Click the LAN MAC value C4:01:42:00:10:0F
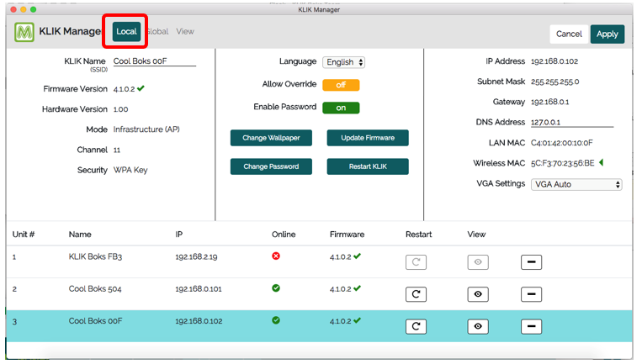The height and width of the screenshot is (364, 642). tap(562, 143)
